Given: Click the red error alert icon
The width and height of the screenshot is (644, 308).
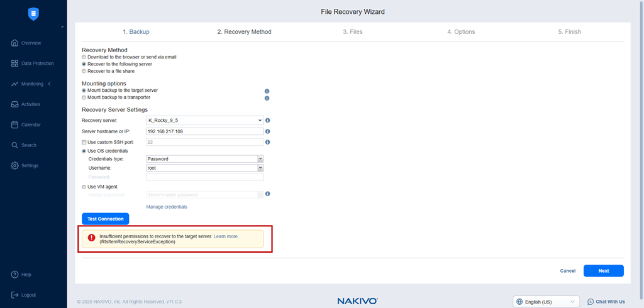Looking at the screenshot, I should click(92, 238).
